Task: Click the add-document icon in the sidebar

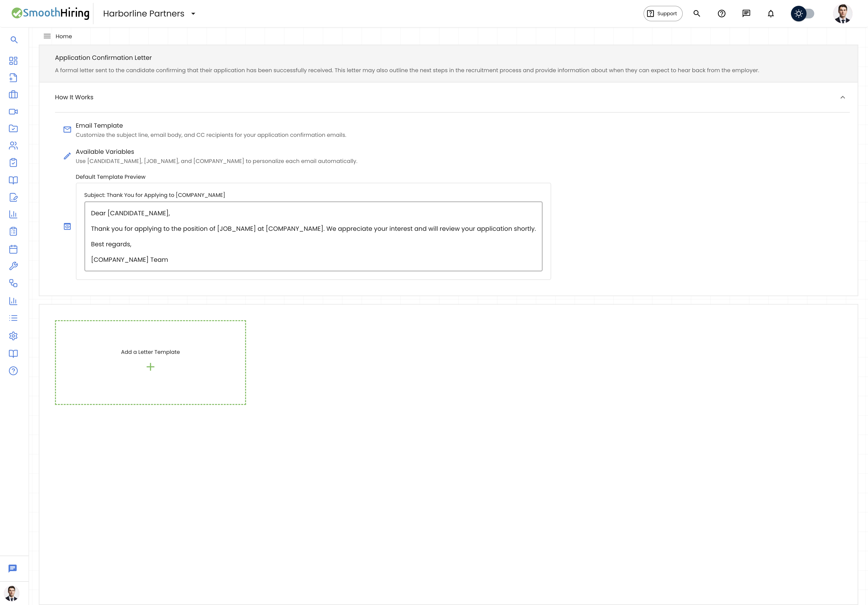Action: tap(13, 78)
